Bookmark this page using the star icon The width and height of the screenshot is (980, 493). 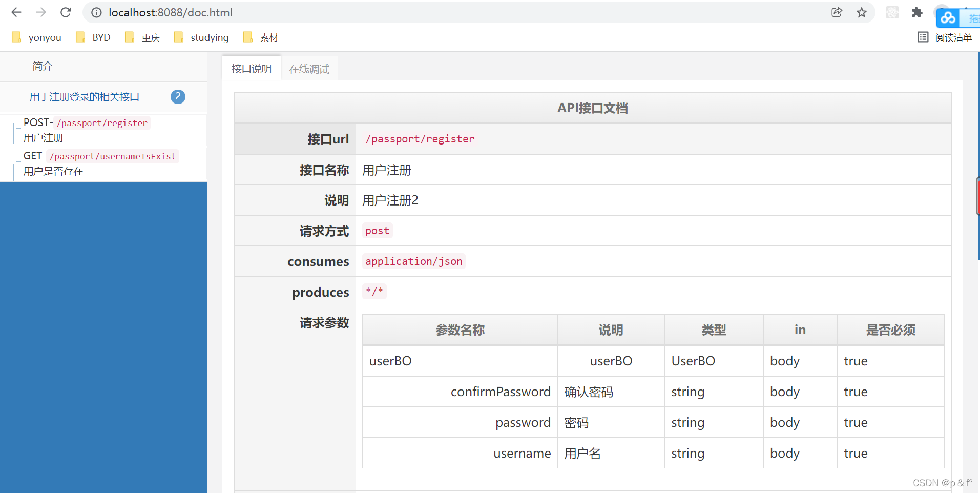[x=862, y=12]
